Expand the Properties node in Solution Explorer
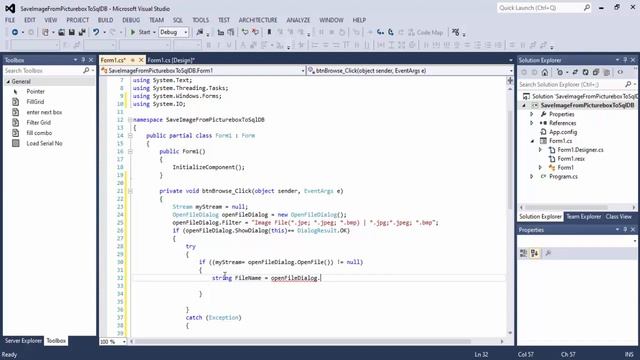640x360 pixels. pyautogui.click(x=532, y=114)
